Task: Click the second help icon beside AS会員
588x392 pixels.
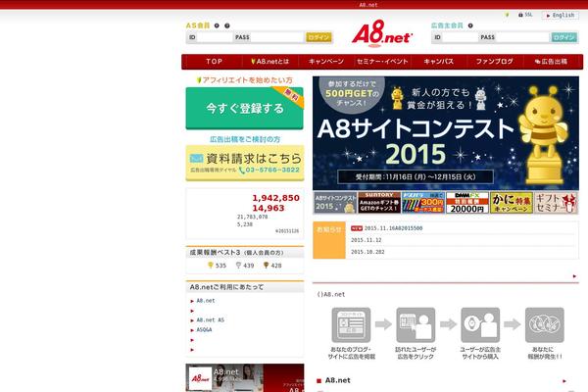Action: (227, 25)
